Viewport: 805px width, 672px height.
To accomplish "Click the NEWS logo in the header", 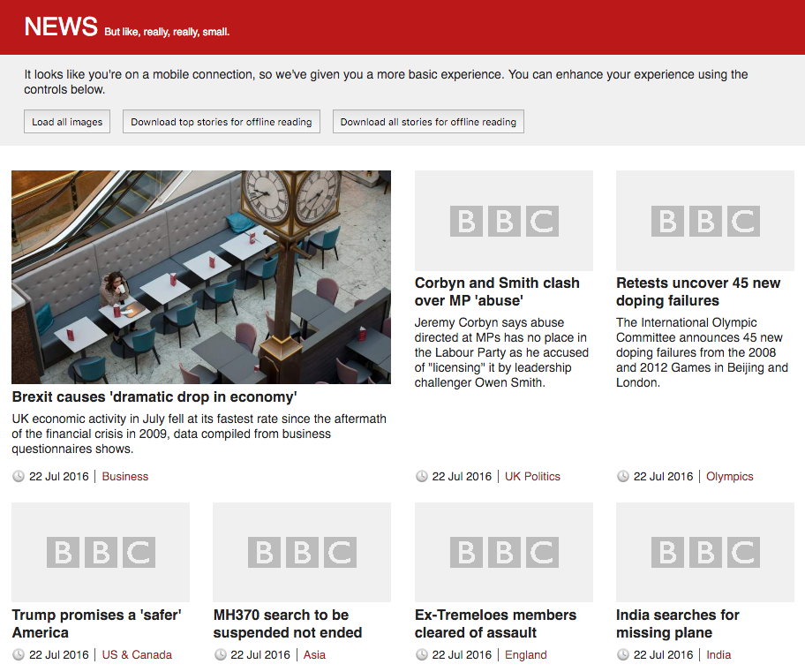I will 61,26.
